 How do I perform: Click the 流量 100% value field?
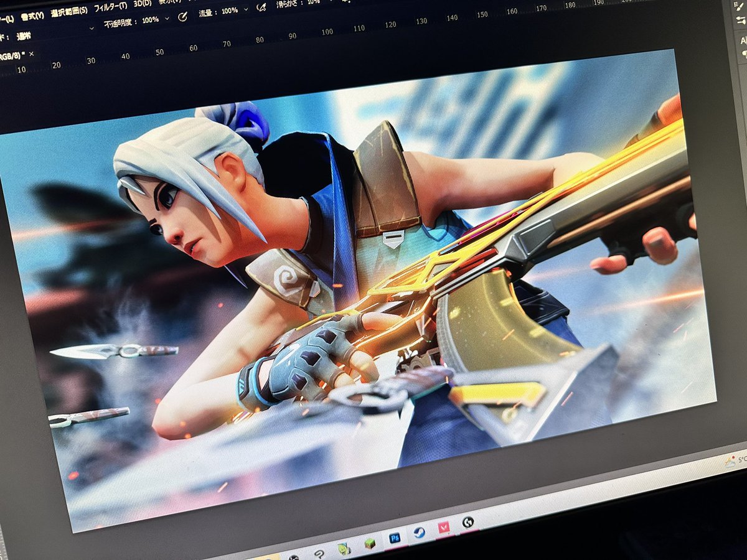(230, 11)
